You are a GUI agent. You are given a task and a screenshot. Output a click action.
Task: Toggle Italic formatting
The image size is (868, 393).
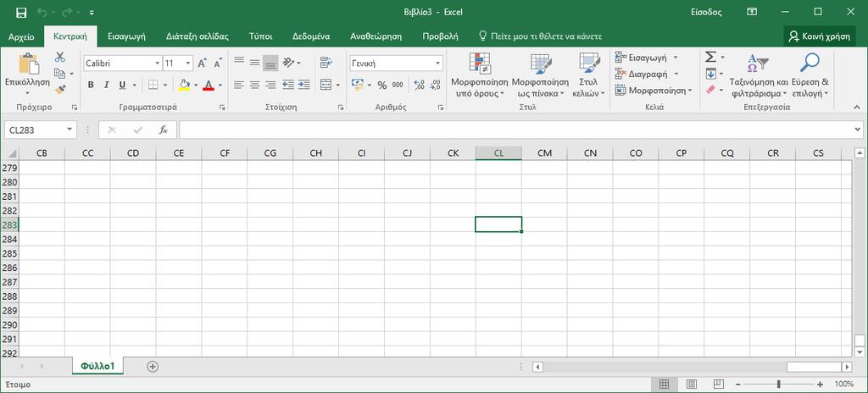106,85
